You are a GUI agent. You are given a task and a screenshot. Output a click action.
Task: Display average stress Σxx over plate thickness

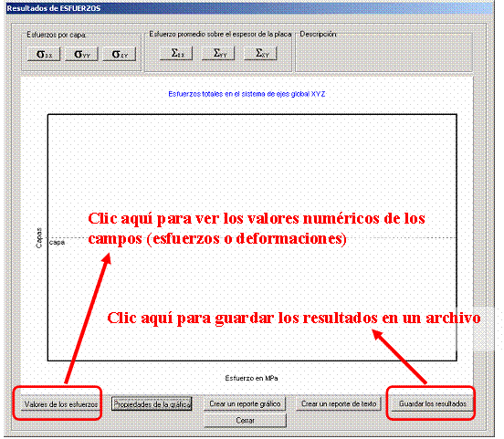tap(176, 53)
